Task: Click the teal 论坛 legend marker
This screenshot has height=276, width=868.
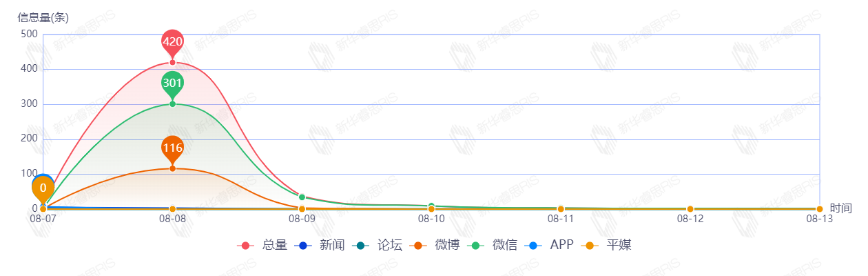Action: (x=360, y=246)
